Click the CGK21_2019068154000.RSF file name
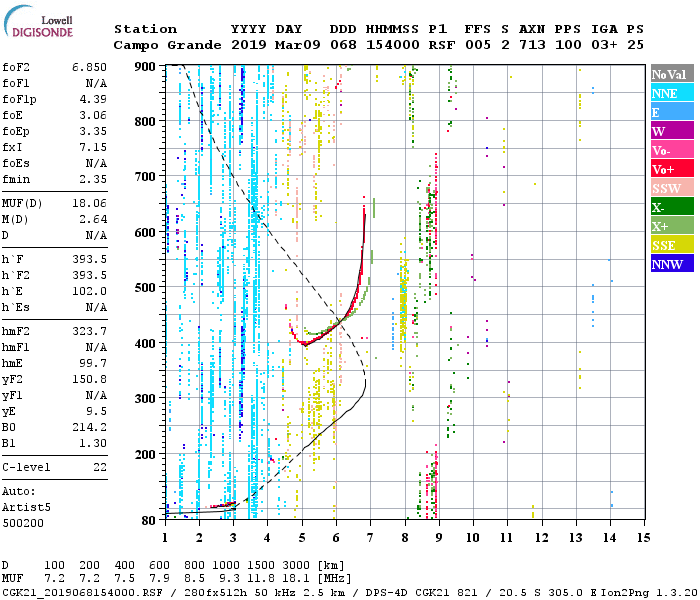 point(83,592)
